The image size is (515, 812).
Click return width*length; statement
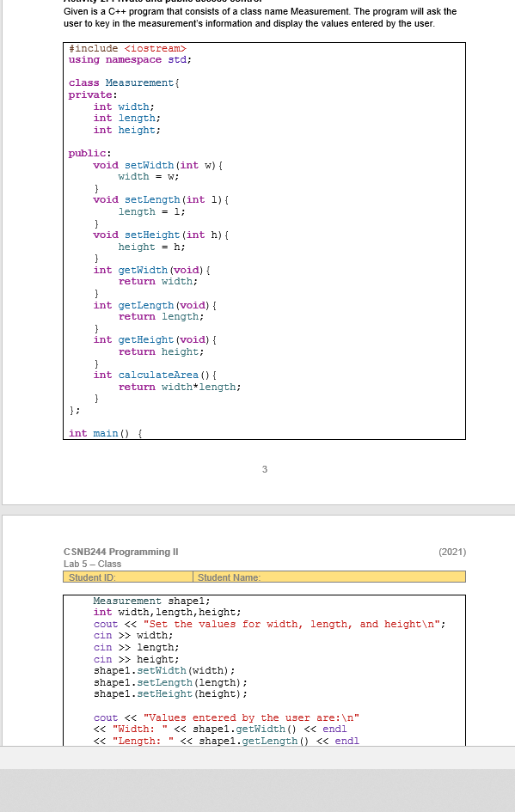(x=180, y=388)
